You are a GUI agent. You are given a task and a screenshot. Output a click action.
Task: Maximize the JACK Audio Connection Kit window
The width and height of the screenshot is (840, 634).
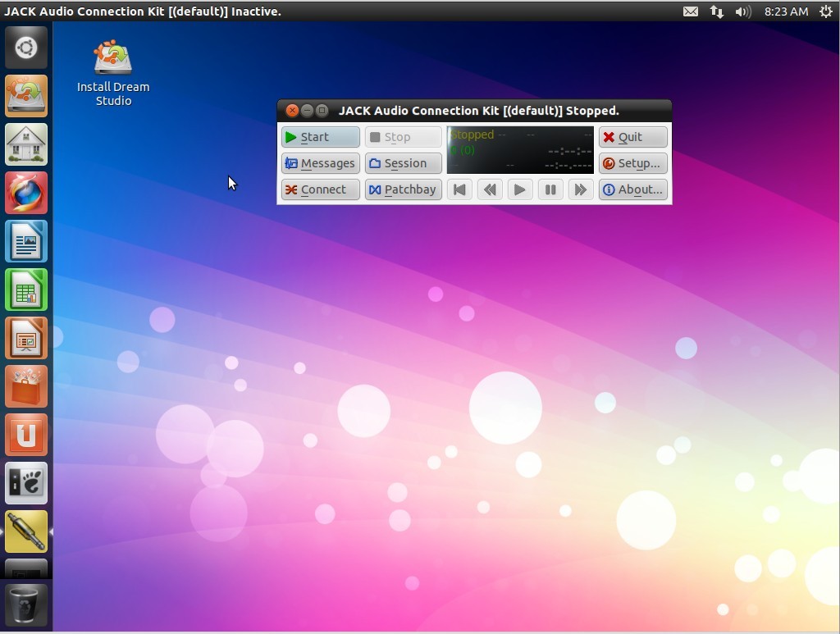pyautogui.click(x=322, y=110)
